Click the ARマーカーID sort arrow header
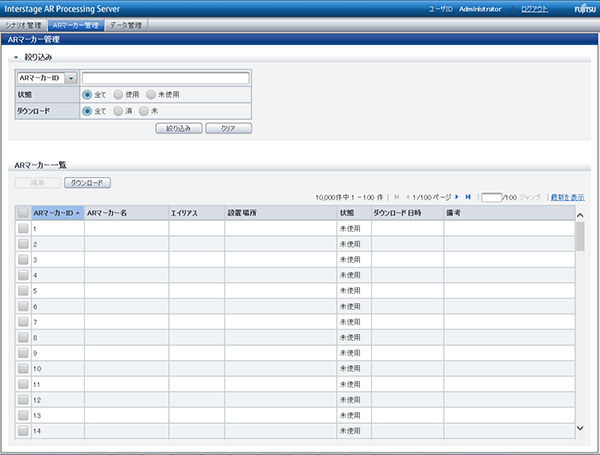 tap(57, 213)
